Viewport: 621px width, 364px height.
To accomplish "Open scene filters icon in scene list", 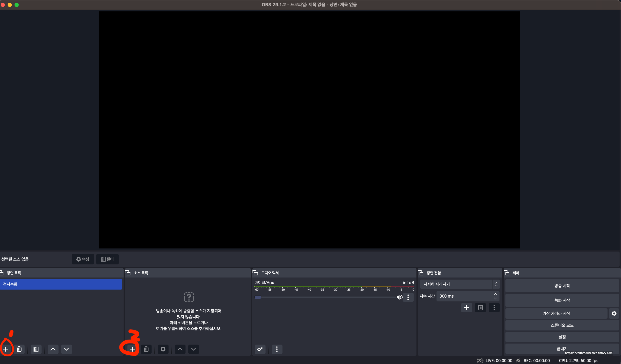I will [36, 349].
